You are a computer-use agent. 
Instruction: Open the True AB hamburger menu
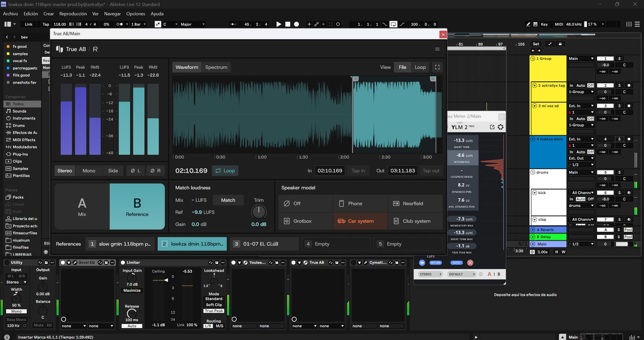click(437, 49)
